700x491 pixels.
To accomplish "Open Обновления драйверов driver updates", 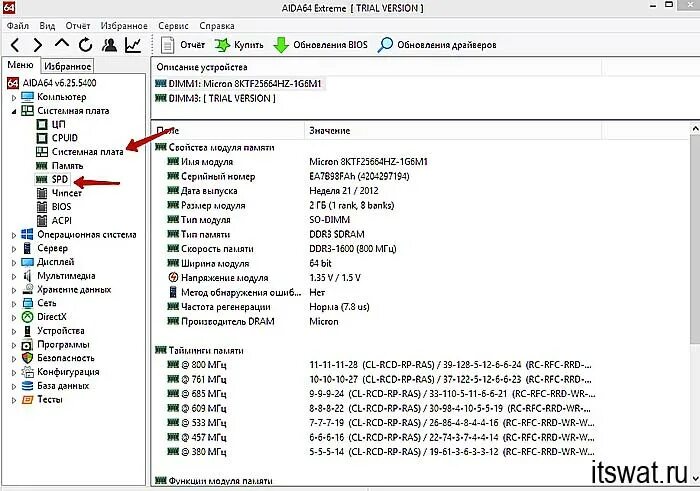I will point(437,45).
